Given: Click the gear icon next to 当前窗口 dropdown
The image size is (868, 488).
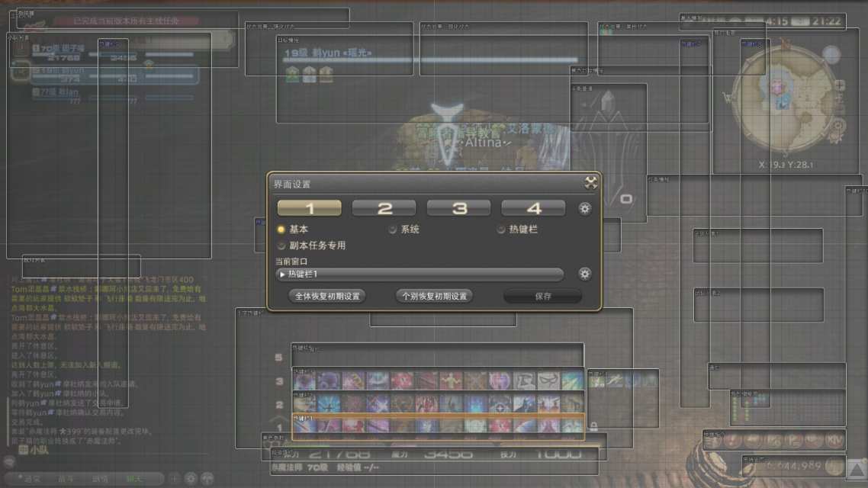Looking at the screenshot, I should [x=585, y=274].
